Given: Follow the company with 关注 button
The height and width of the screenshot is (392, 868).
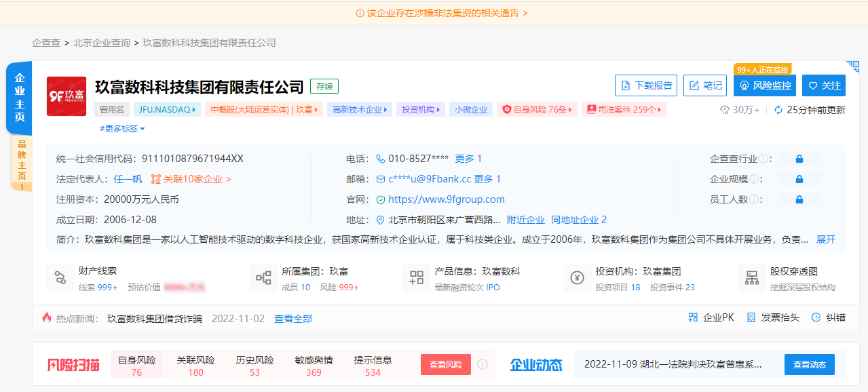Looking at the screenshot, I should click(823, 85).
